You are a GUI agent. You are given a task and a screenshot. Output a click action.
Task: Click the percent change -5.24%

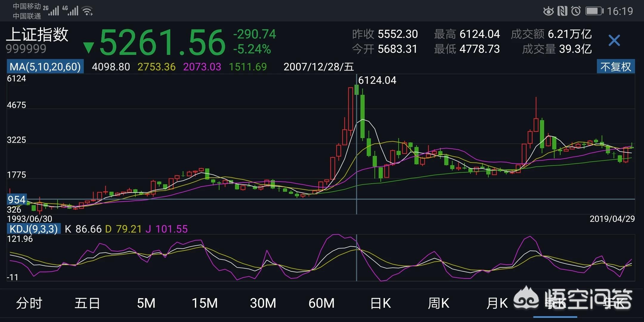pyautogui.click(x=252, y=49)
